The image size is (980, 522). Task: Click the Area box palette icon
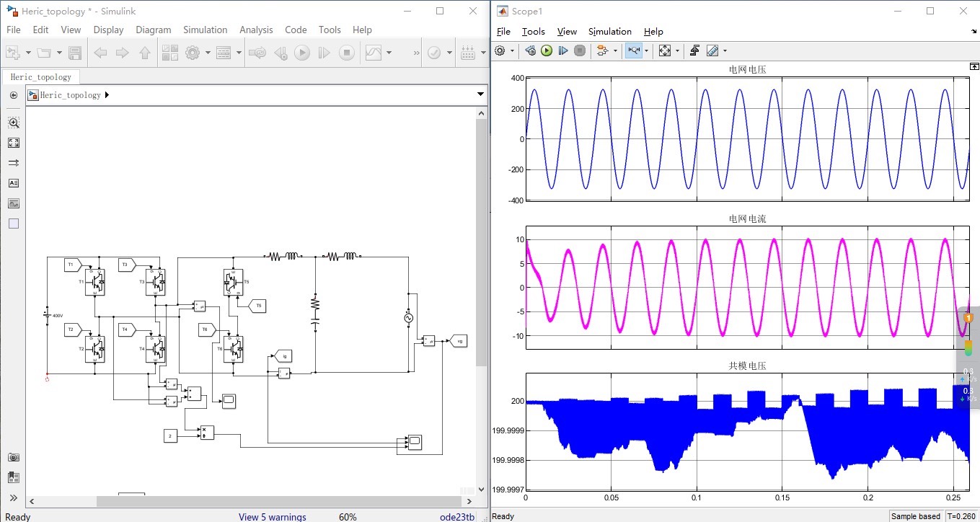point(14,224)
